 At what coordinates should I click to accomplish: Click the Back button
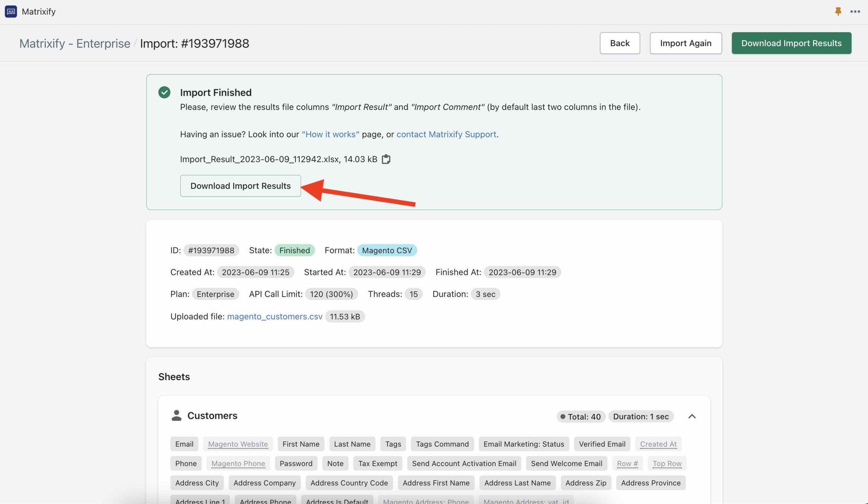click(620, 43)
